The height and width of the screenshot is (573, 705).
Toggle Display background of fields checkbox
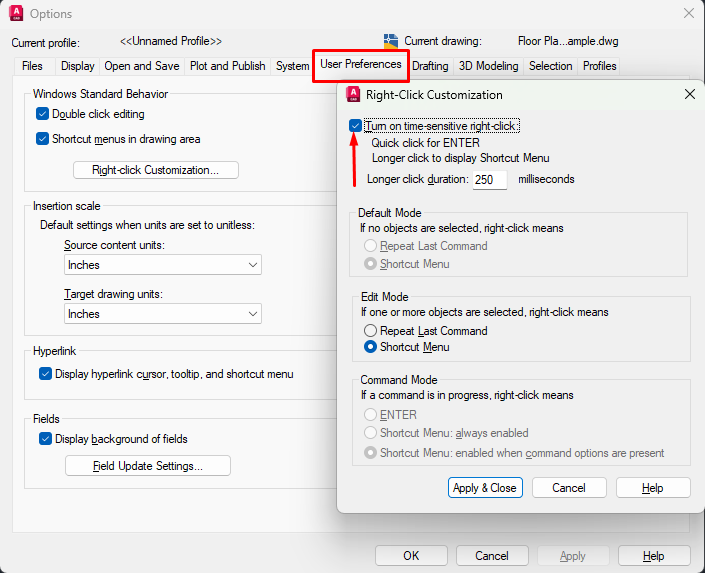[45, 439]
